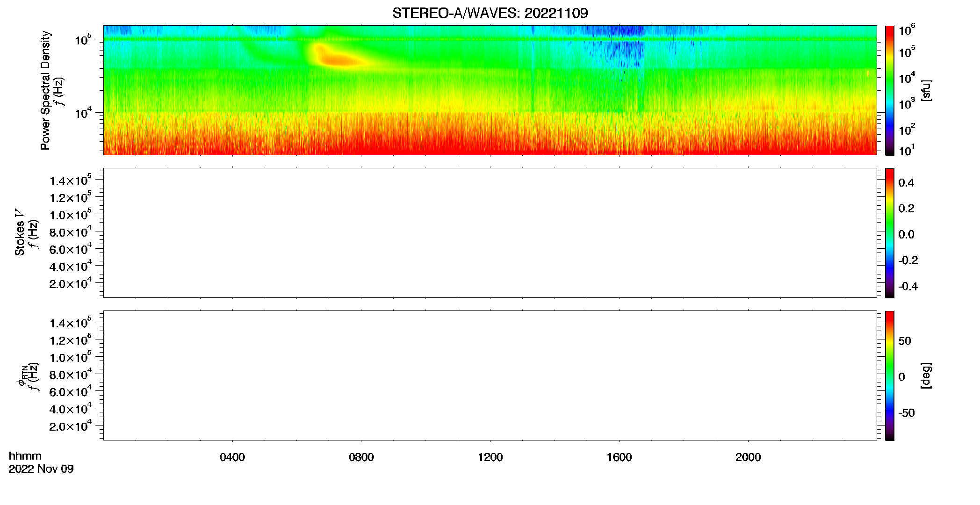Viewport: 980px width, 505px height.
Task: Click the 0400 time tick label
Action: 232,457
